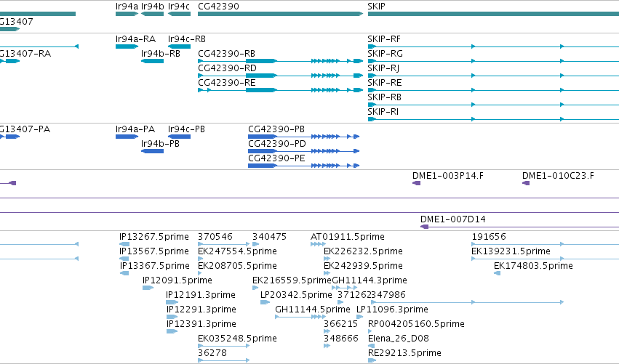
Task: Select CG42390-PD protein label
Action: click(277, 144)
